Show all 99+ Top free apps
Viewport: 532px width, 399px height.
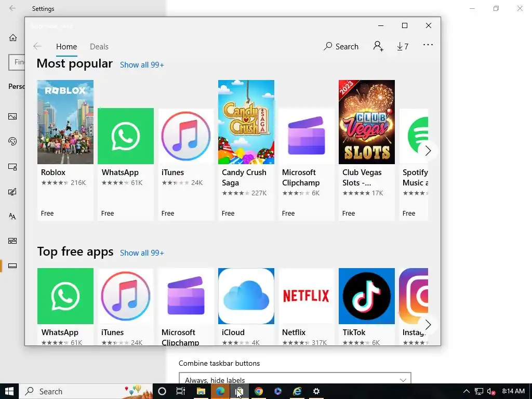pos(142,253)
